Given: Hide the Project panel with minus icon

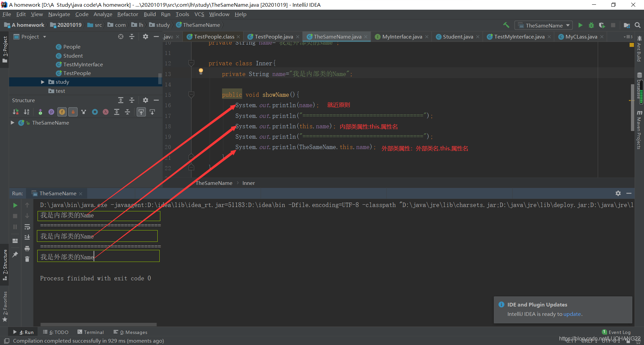Looking at the screenshot, I should coord(156,37).
